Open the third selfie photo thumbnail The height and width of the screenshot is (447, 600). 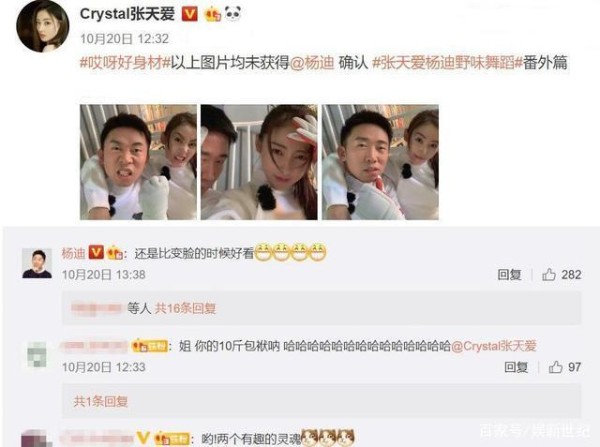coord(380,162)
